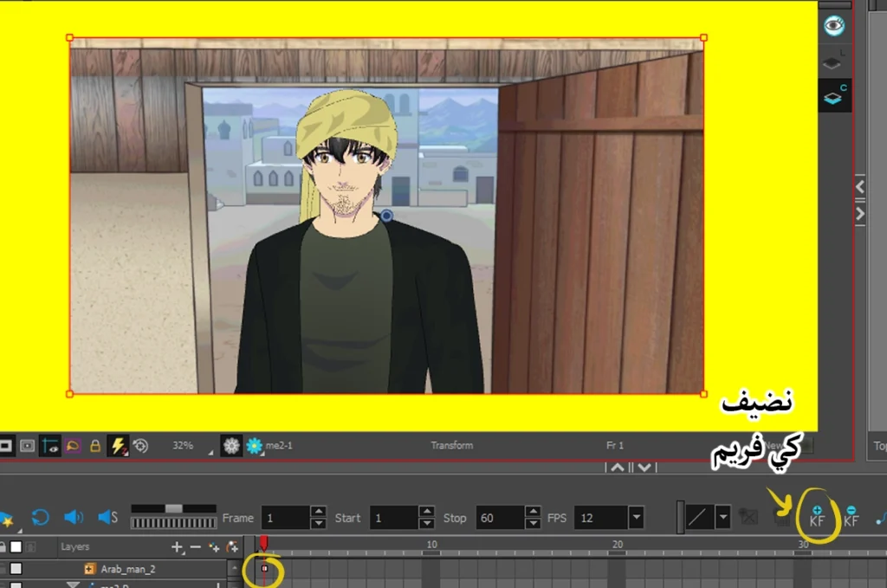Image resolution: width=887 pixels, height=588 pixels.
Task: Click the Delete Layer minus button
Action: pos(195,547)
